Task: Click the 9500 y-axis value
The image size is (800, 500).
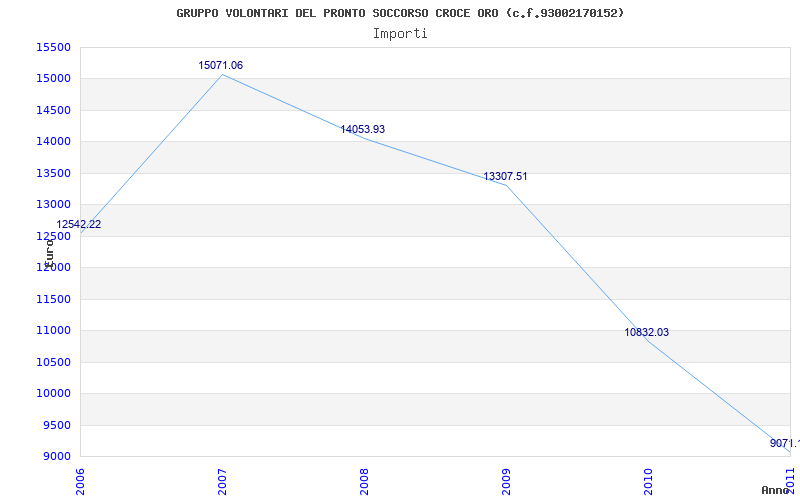Action: click(56, 425)
